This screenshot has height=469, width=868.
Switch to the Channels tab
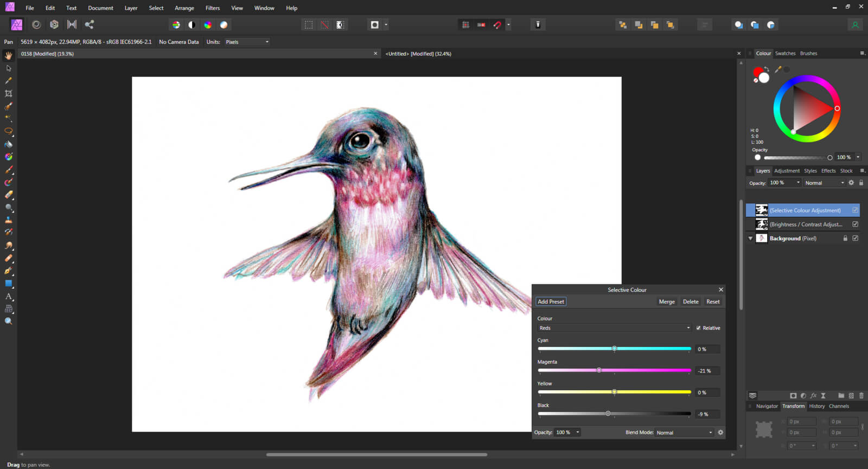pyautogui.click(x=839, y=406)
